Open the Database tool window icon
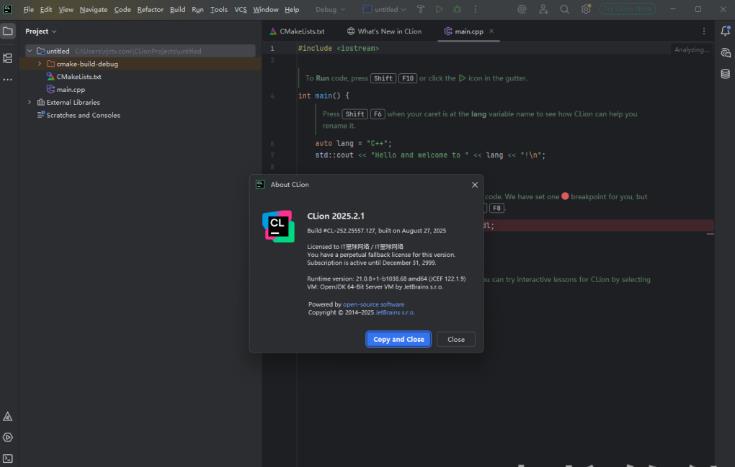The height and width of the screenshot is (467, 735). click(725, 73)
